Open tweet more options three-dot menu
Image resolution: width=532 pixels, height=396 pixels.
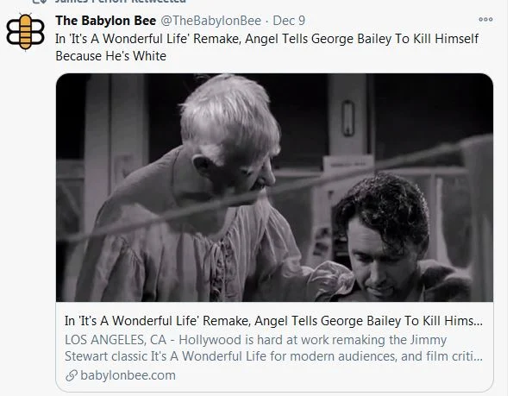(x=485, y=20)
